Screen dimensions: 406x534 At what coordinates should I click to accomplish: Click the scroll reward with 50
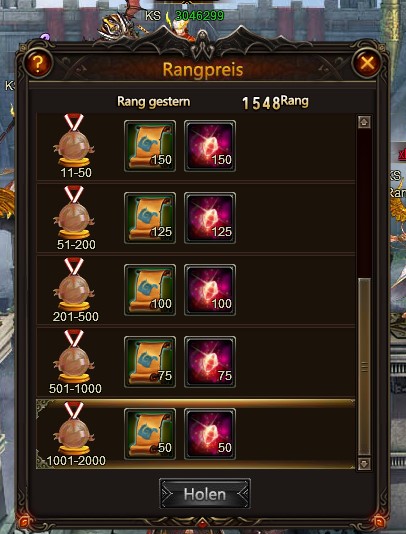150,434
